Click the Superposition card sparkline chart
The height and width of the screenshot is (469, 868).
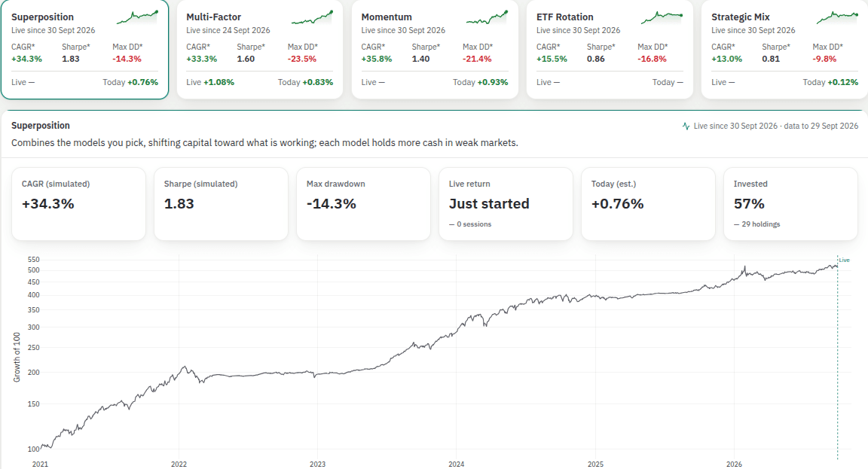click(137, 18)
